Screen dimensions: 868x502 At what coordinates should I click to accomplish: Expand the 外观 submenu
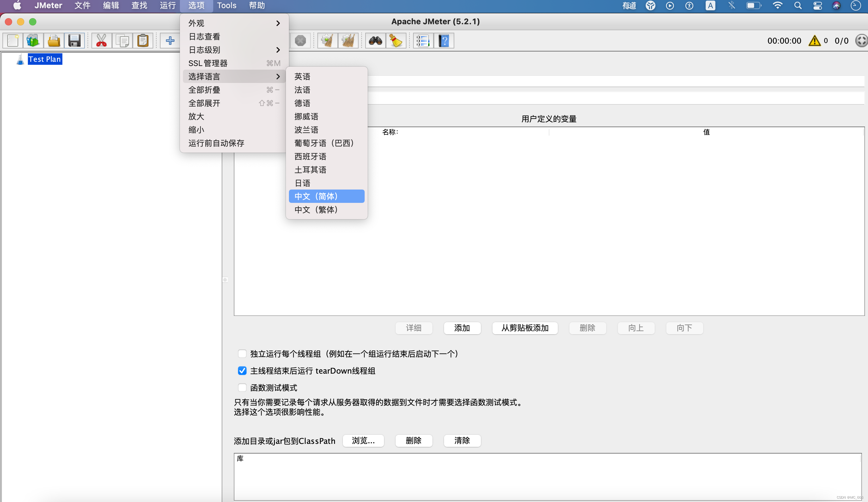[x=234, y=23]
